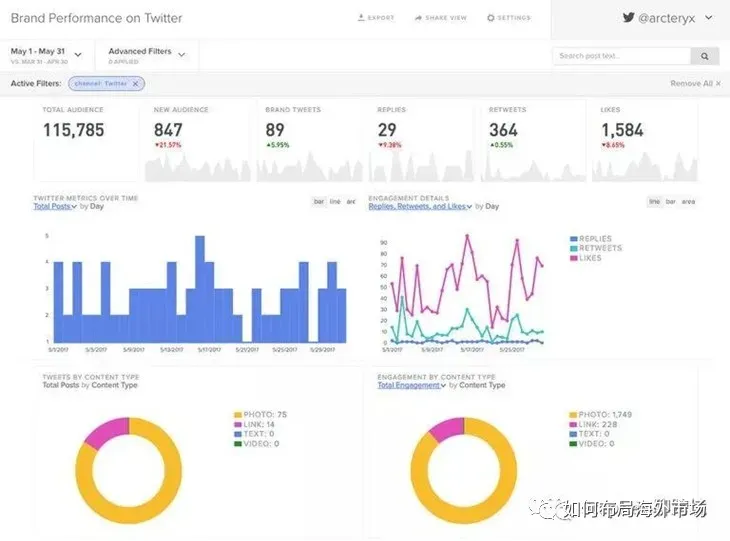Open the Settings gear icon
The image size is (730, 541).
491,18
